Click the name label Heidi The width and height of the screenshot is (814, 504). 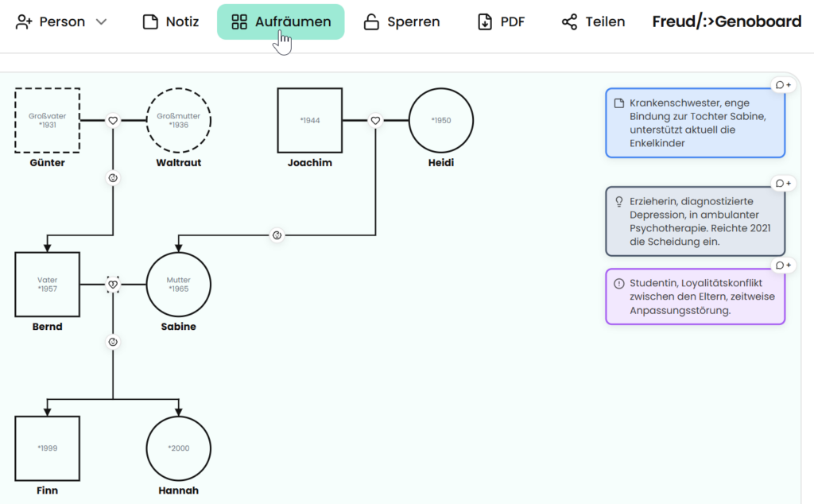pyautogui.click(x=441, y=163)
